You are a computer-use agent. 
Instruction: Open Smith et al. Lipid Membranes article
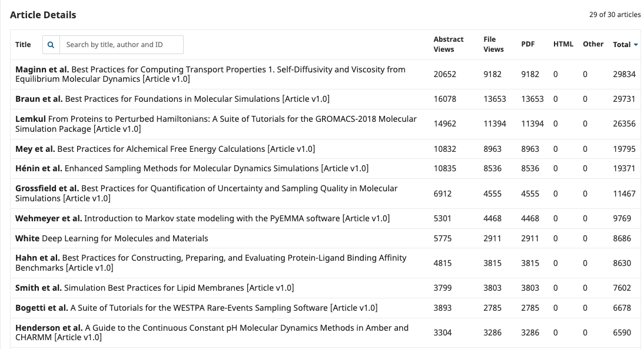coord(154,288)
